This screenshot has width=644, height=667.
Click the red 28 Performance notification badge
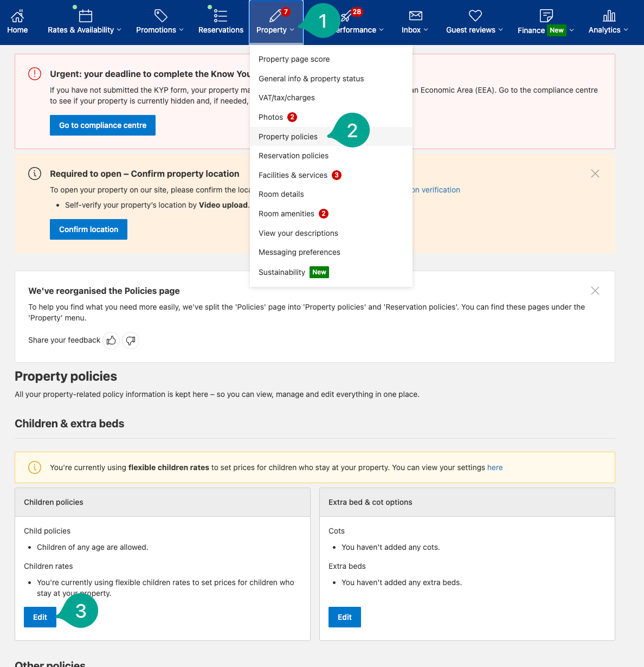click(x=357, y=12)
